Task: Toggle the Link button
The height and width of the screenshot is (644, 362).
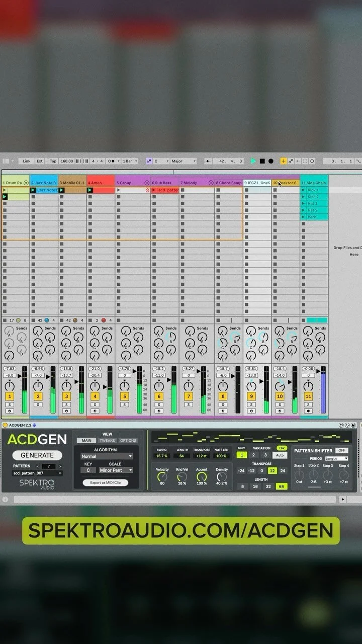Action: [26, 161]
